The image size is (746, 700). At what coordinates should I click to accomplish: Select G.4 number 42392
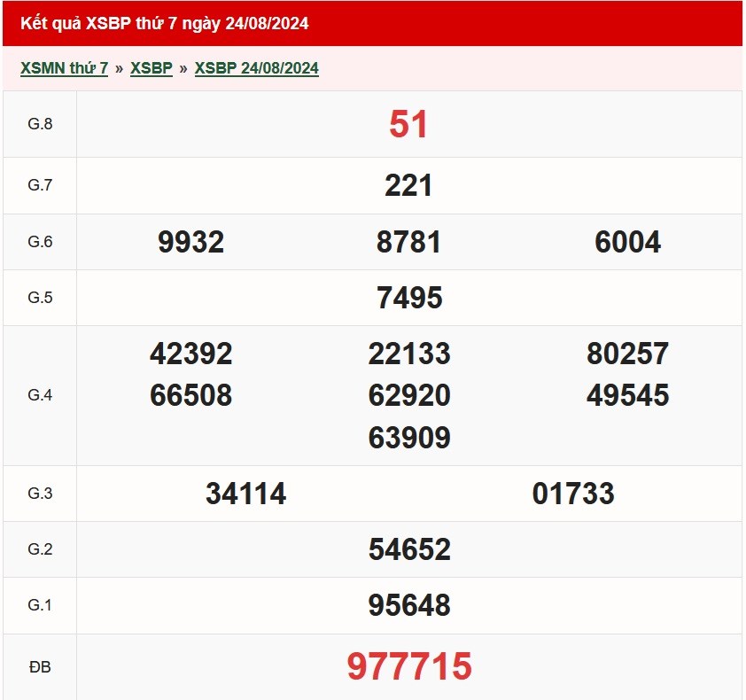pos(190,354)
